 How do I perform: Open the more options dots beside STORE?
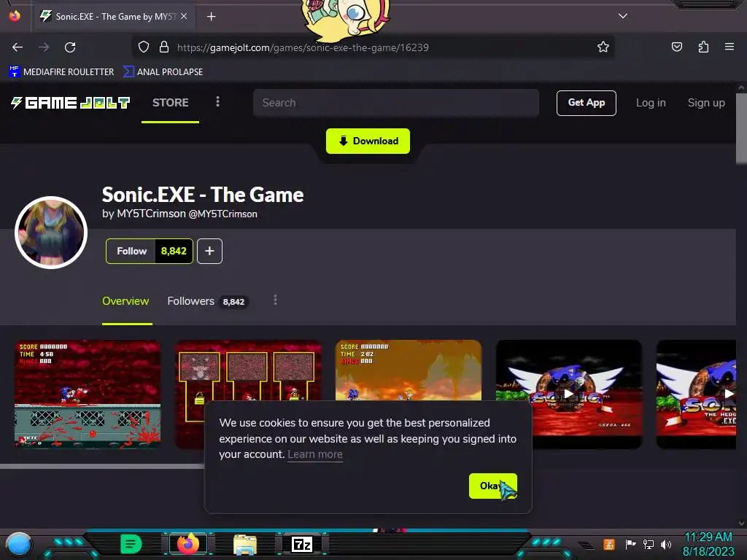click(217, 101)
